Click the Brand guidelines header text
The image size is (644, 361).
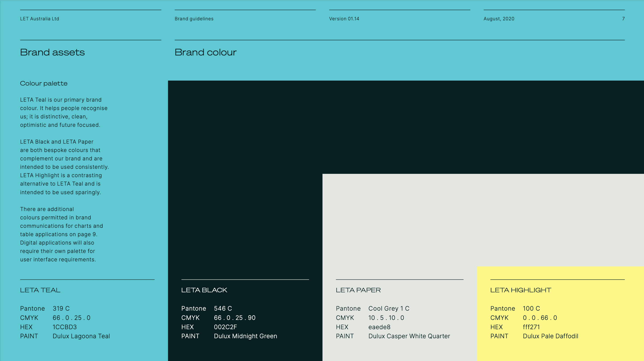194,19
